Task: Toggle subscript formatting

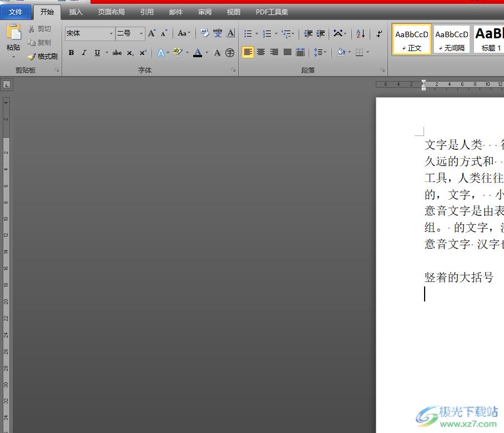Action: [130, 53]
